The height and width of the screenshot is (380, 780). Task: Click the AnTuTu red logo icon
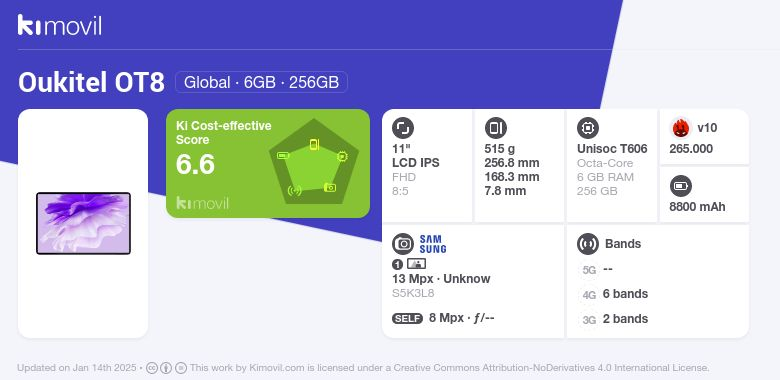click(x=681, y=128)
